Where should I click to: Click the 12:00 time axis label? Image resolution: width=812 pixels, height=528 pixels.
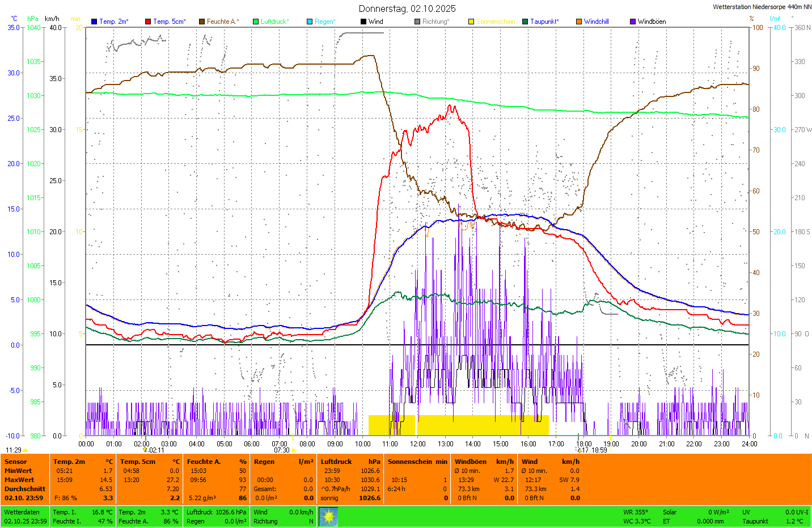[418, 444]
